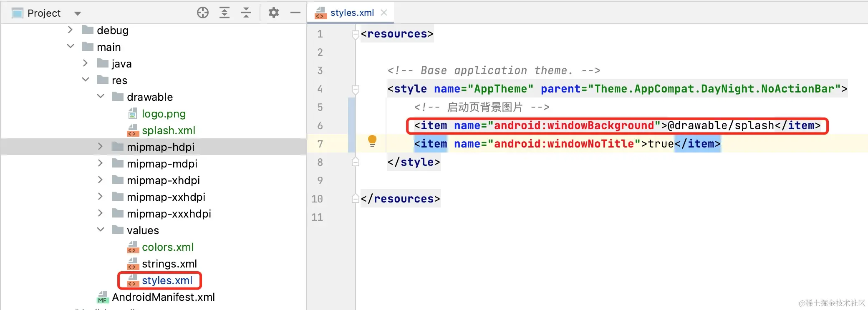This screenshot has height=310, width=868.
Task: Click the closing </resources> tag
Action: coord(400,199)
